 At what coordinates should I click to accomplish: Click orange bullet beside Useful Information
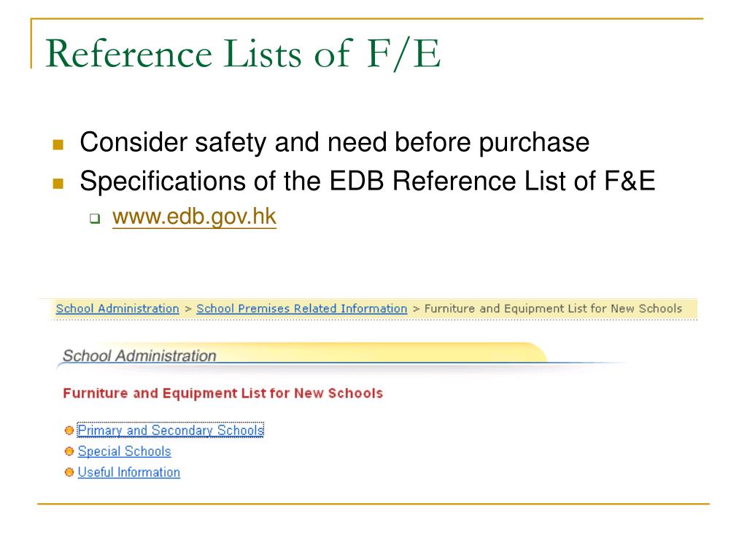point(69,472)
